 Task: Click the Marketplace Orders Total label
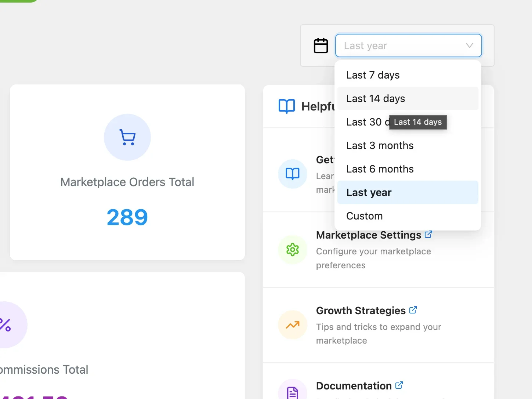tap(127, 182)
